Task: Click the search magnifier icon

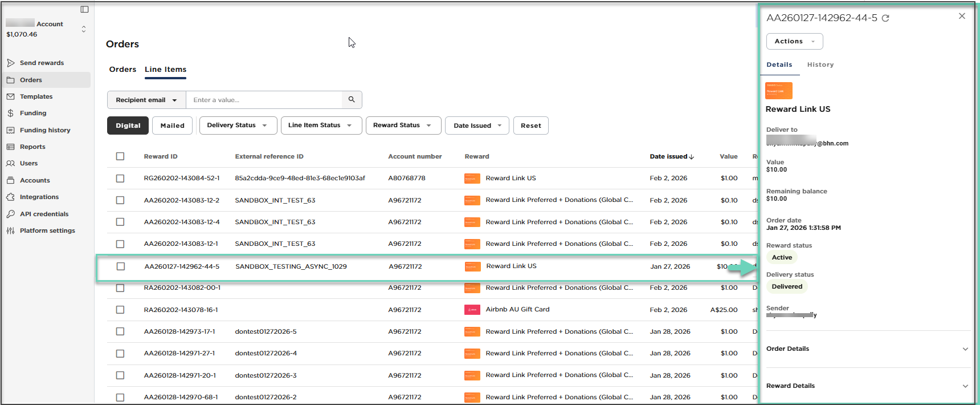Action: click(x=352, y=100)
